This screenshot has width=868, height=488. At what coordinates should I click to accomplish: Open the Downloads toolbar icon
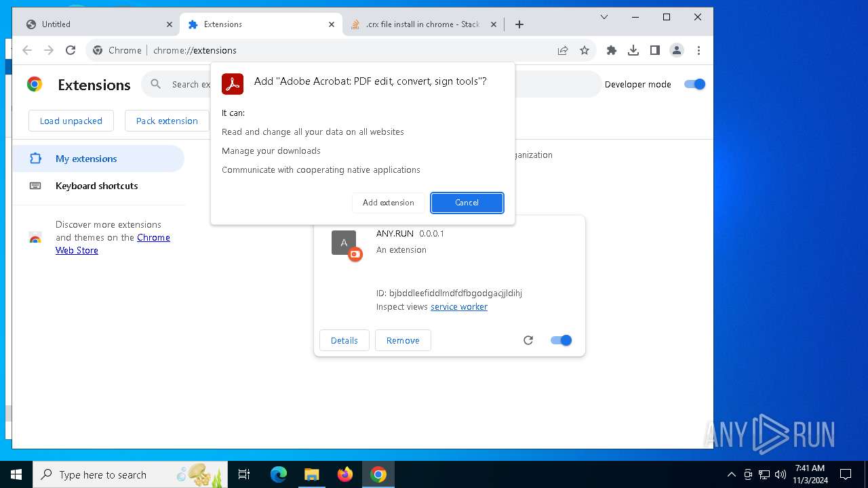point(633,50)
